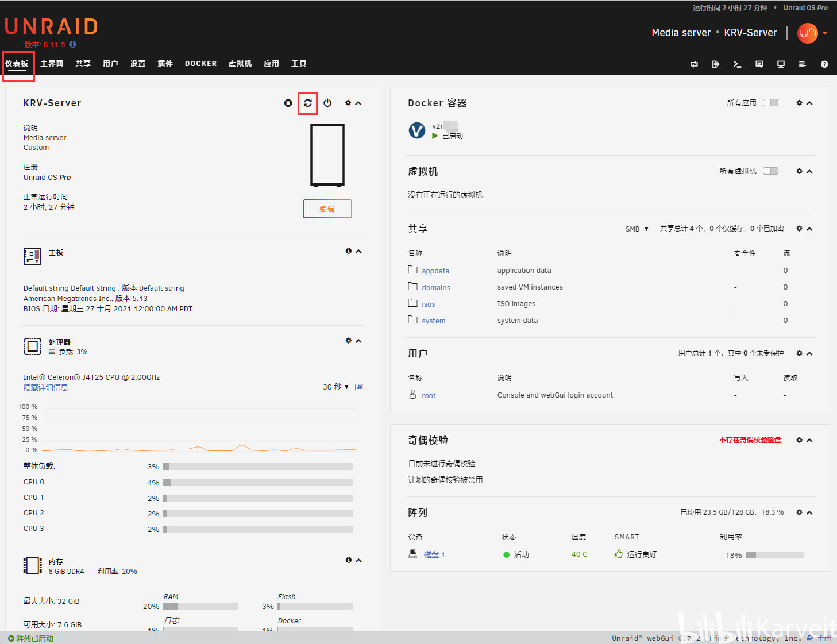Collapse the 处理器 section chevron

tap(358, 341)
